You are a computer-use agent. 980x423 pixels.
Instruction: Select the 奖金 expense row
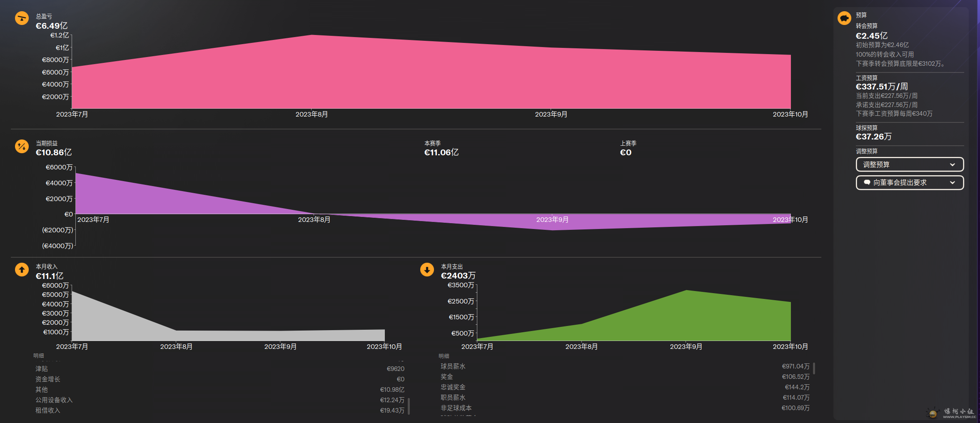tap(625, 377)
